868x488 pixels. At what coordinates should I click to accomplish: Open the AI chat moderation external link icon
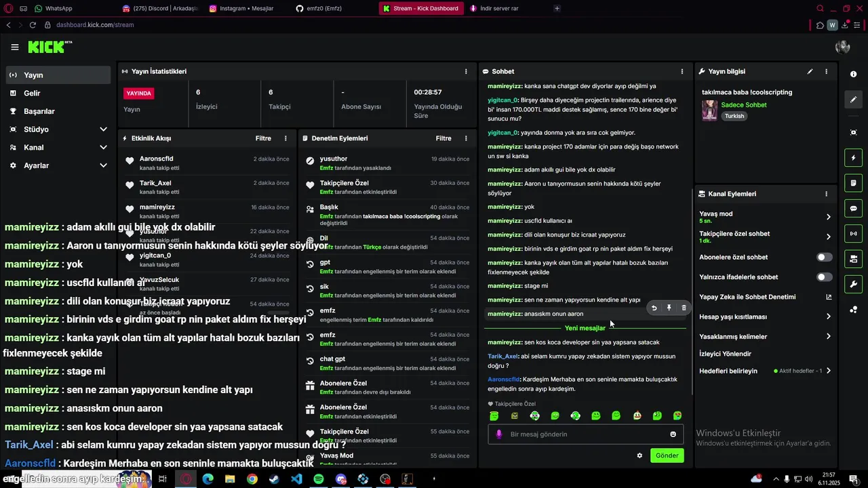click(828, 297)
